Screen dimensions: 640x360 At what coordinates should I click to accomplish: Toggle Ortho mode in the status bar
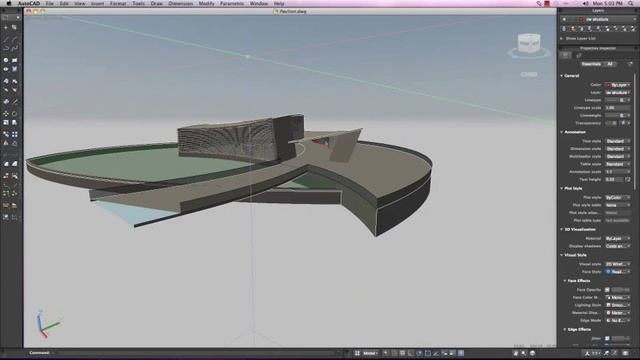(x=411, y=353)
